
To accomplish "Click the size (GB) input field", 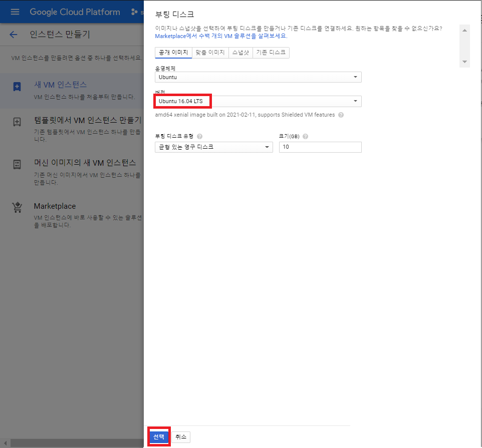I will coord(320,147).
